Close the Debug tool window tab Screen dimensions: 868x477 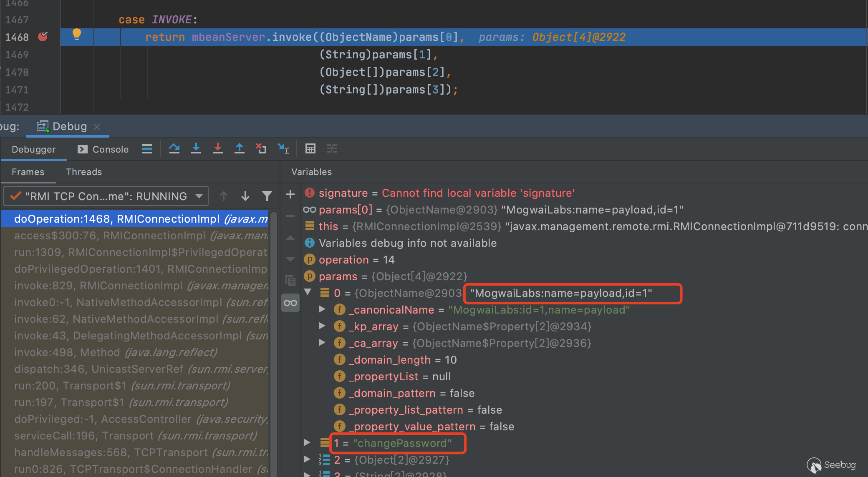point(97,126)
